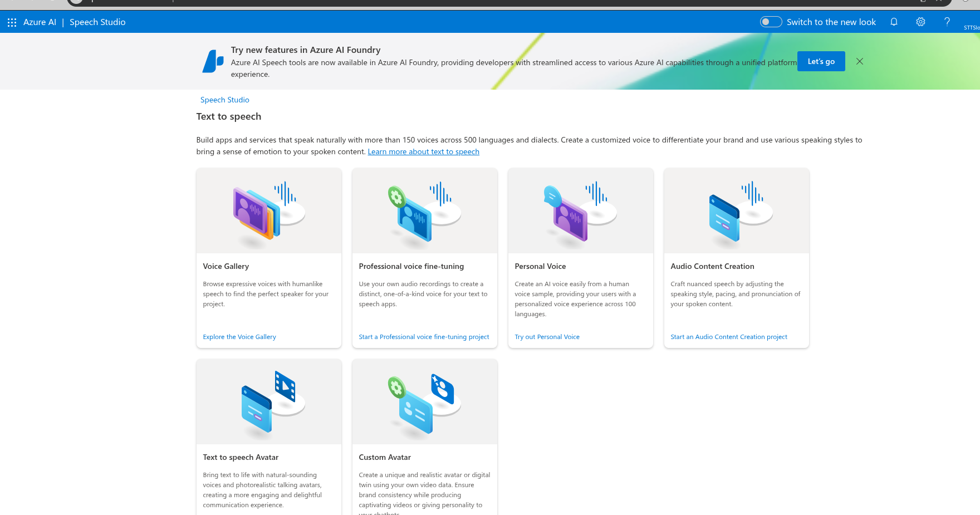Click the Personal Voice card illustration

click(x=580, y=211)
